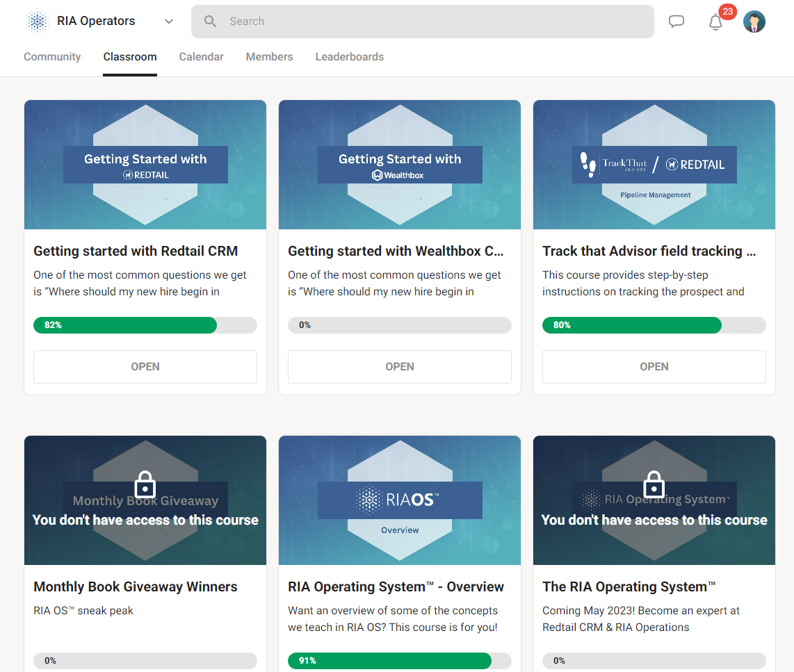Open the Track that Advisor field tracking course
This screenshot has width=794, height=672.
point(654,366)
